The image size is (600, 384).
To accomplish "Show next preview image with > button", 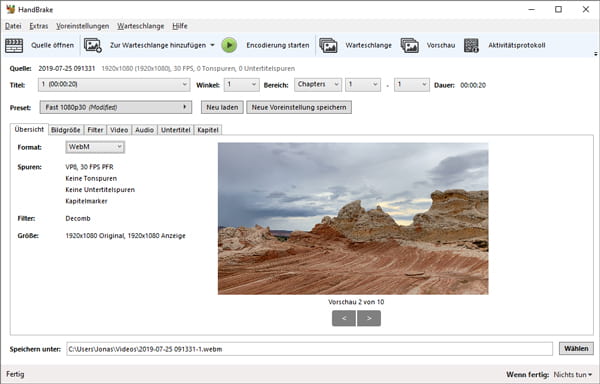I will (x=369, y=318).
